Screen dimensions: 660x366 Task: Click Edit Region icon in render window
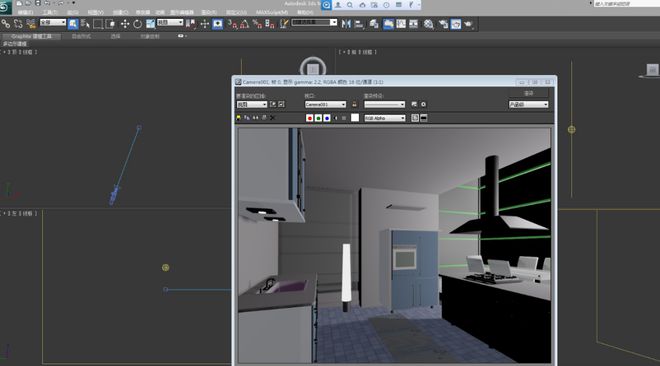272,104
